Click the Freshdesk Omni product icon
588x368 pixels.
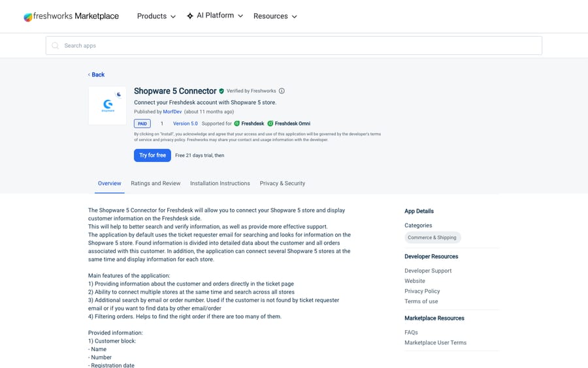(270, 124)
